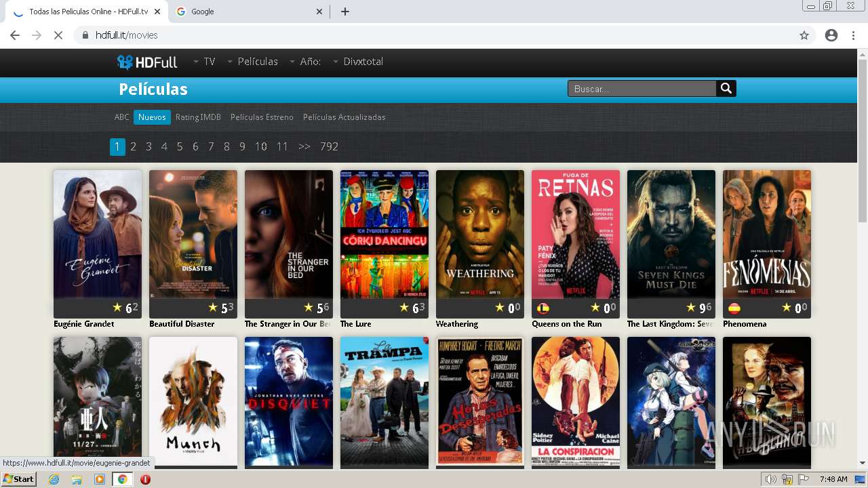Viewport: 868px width, 488px height.
Task: Click the search magnifier button
Action: [x=726, y=89]
